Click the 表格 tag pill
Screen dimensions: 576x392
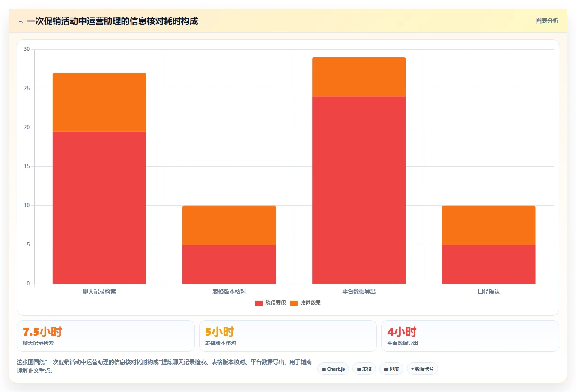364,369
